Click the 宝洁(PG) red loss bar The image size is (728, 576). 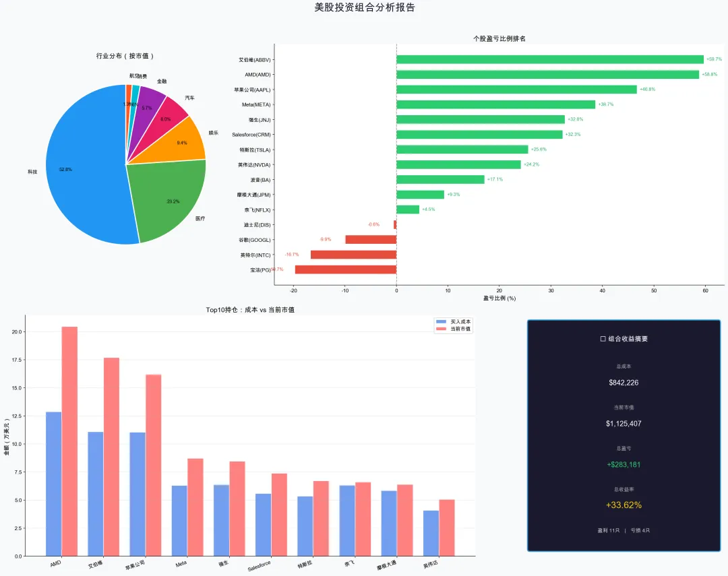[x=346, y=269]
